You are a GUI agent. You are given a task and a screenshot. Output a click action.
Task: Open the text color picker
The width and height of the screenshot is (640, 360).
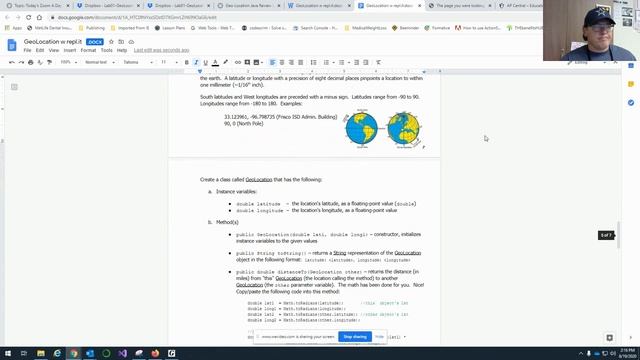click(x=215, y=62)
